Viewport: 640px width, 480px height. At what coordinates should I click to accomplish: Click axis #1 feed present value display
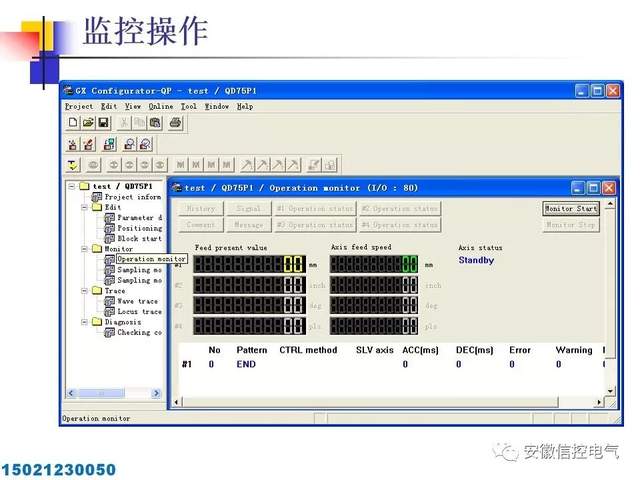click(x=249, y=264)
